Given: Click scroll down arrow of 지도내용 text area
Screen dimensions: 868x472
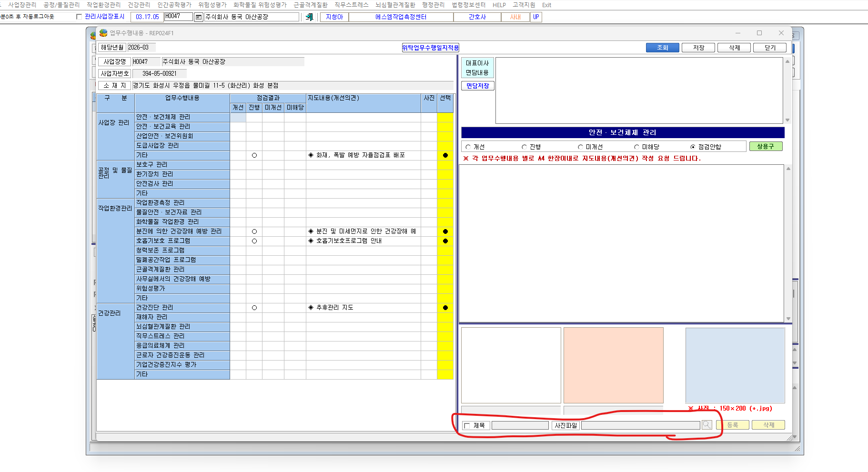Looking at the screenshot, I should [788, 319].
